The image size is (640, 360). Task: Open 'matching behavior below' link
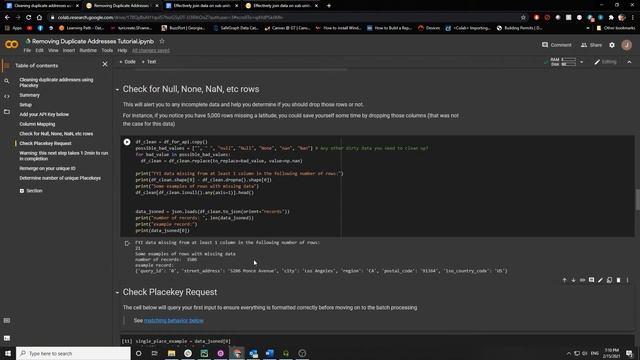coord(173,321)
